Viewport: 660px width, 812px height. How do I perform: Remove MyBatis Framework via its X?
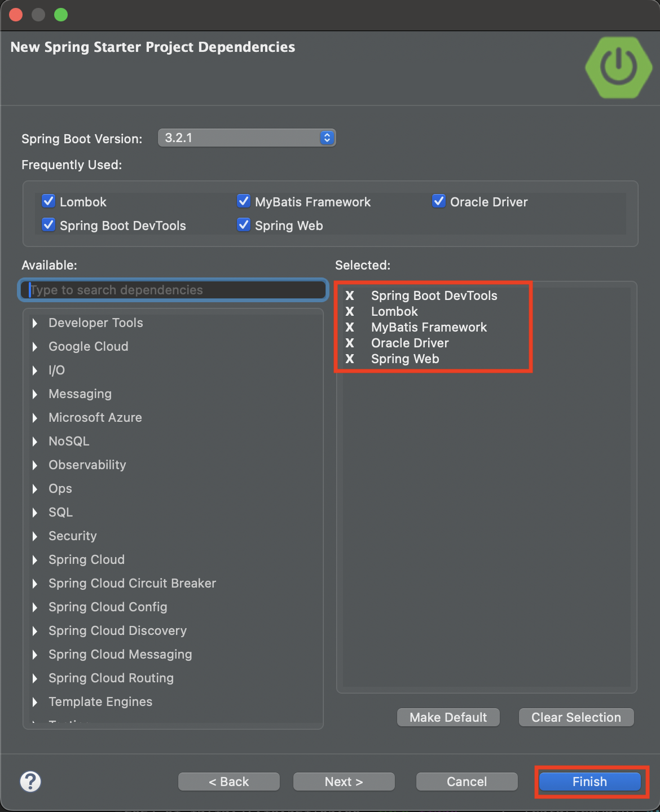(350, 327)
